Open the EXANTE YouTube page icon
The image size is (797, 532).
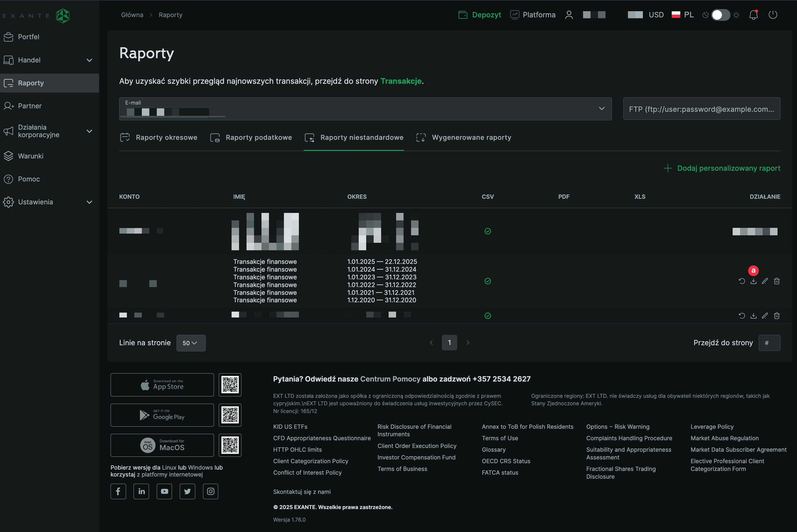click(164, 491)
